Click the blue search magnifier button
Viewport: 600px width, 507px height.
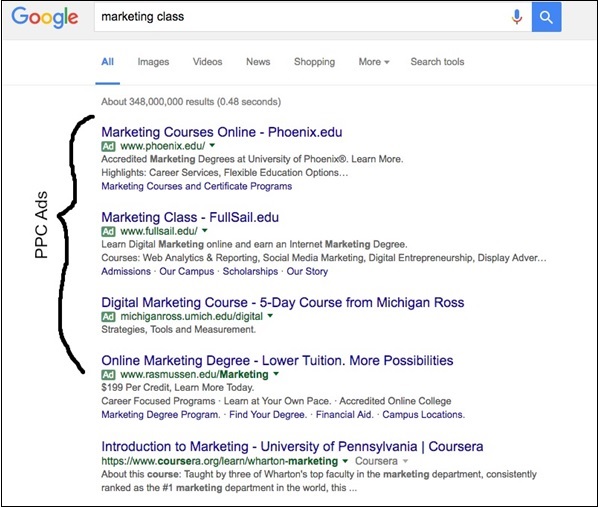(546, 17)
